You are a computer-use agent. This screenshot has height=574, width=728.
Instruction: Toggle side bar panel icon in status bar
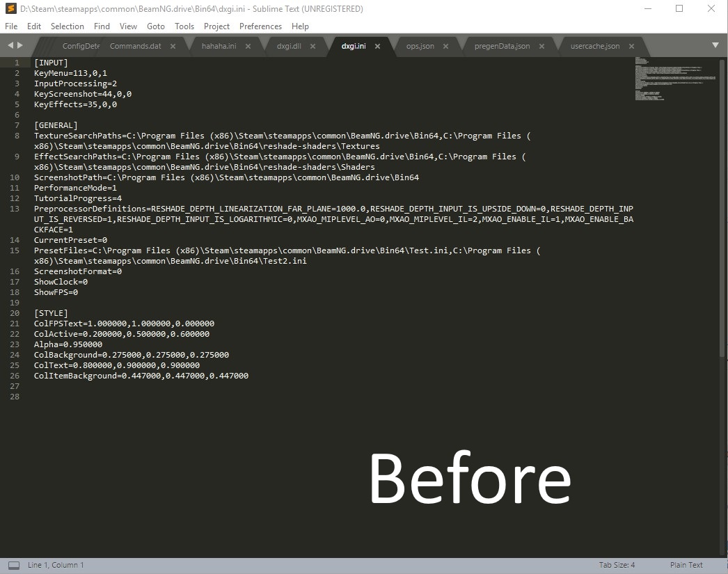click(x=14, y=565)
